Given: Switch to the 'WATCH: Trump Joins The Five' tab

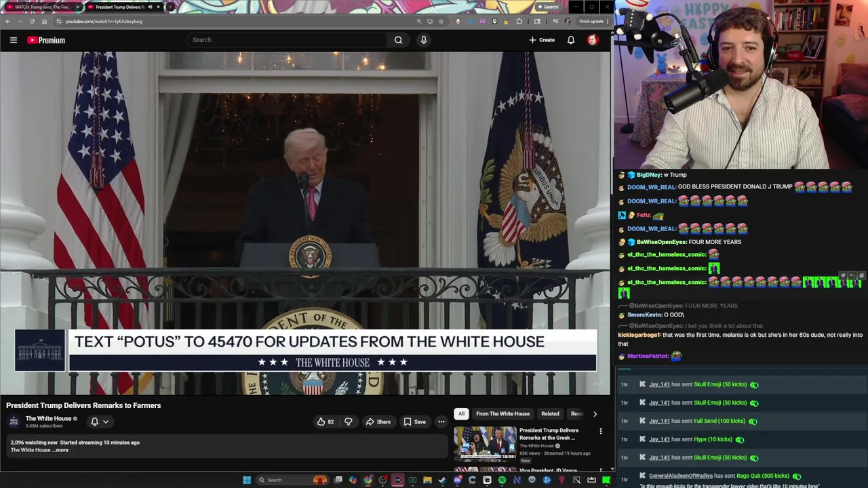Looking at the screenshot, I should [42, 7].
